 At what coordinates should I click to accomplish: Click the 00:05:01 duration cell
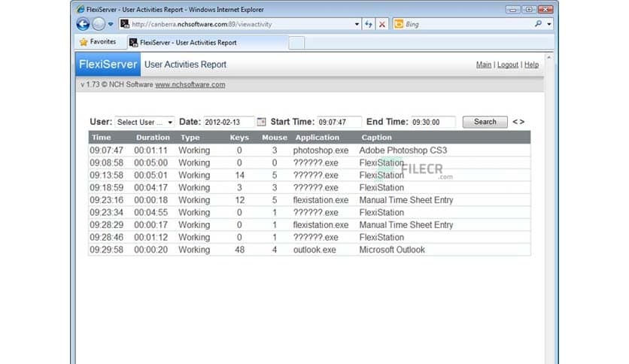pyautogui.click(x=150, y=175)
